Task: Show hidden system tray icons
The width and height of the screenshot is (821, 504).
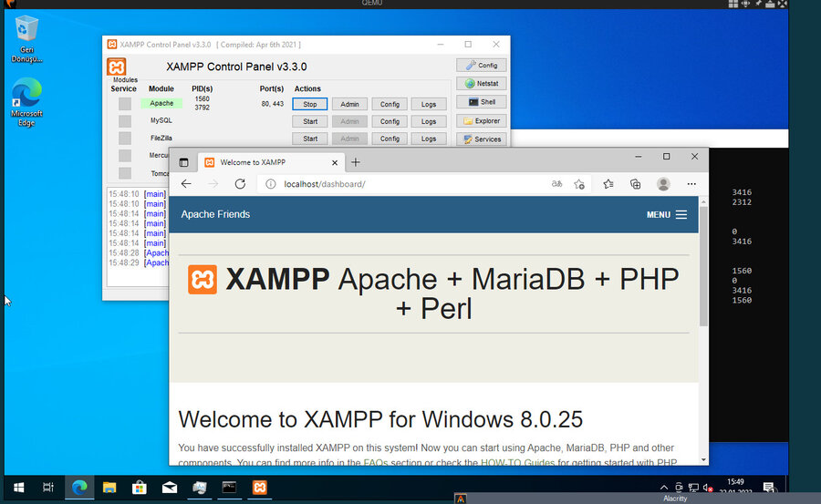Action: (664, 488)
